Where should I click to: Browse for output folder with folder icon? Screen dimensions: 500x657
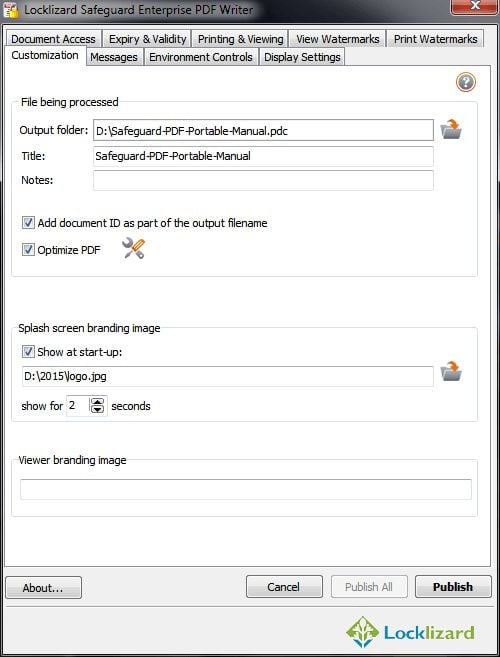(451, 129)
